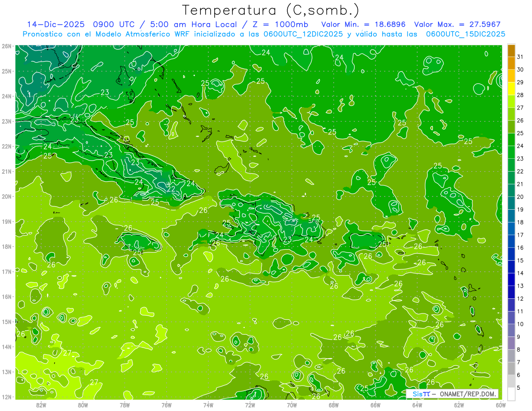Click the "70W" longitude axis label
This screenshot has height=411, width=532.
coord(292,405)
